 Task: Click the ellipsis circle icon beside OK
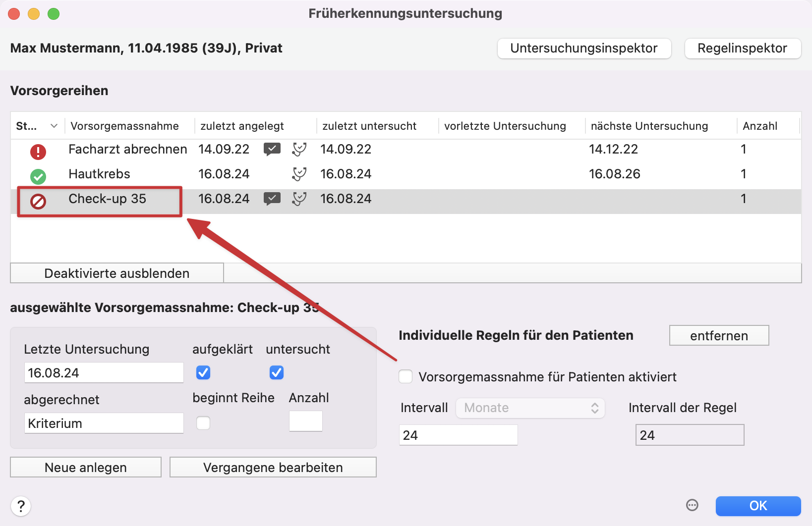tap(692, 505)
